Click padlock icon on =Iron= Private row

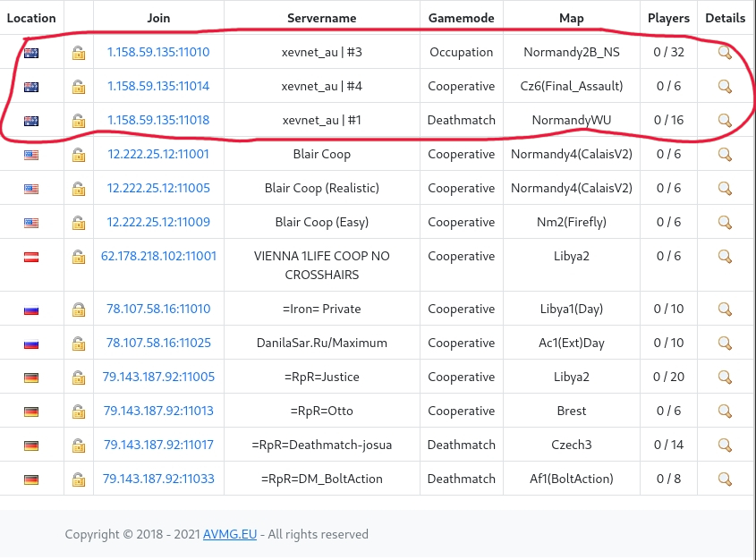pos(79,310)
